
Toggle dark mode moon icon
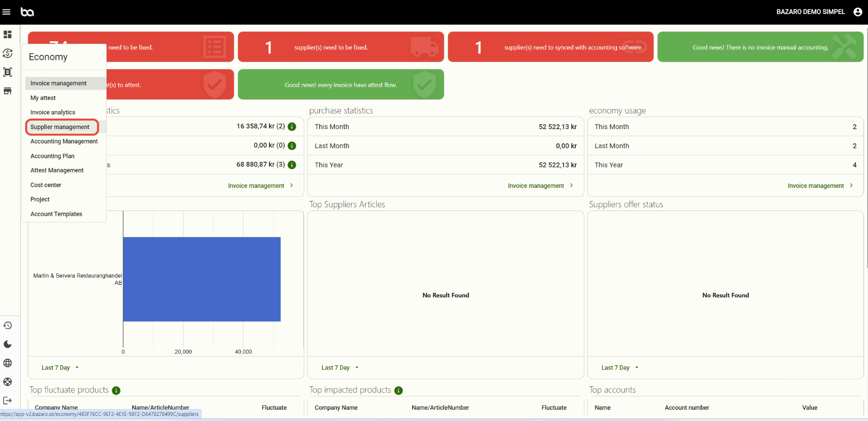[x=8, y=344]
